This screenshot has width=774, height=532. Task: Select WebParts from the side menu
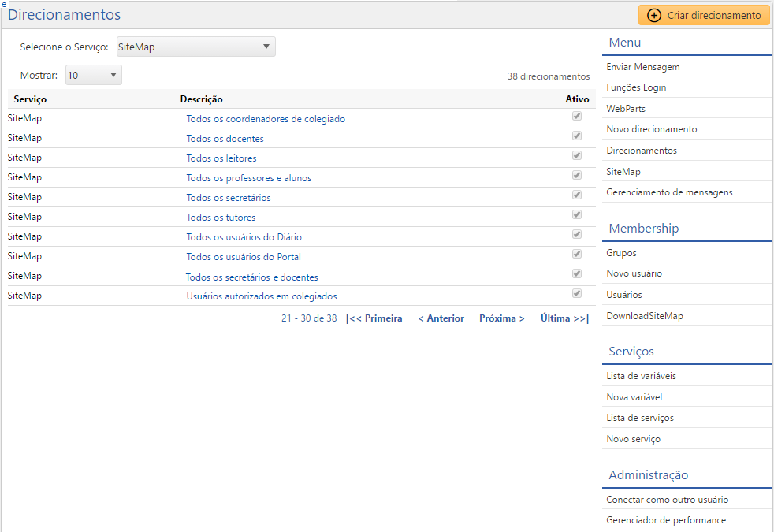(x=626, y=108)
